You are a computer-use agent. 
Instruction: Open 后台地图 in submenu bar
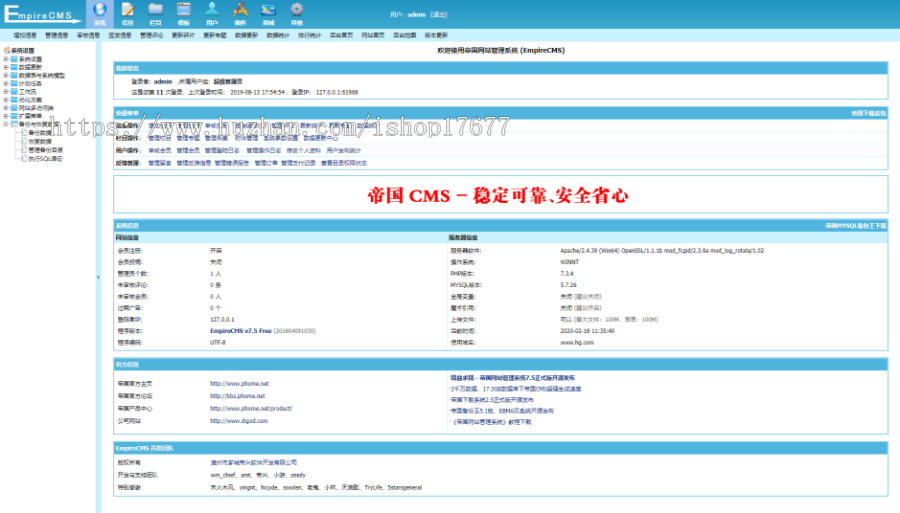click(404, 36)
